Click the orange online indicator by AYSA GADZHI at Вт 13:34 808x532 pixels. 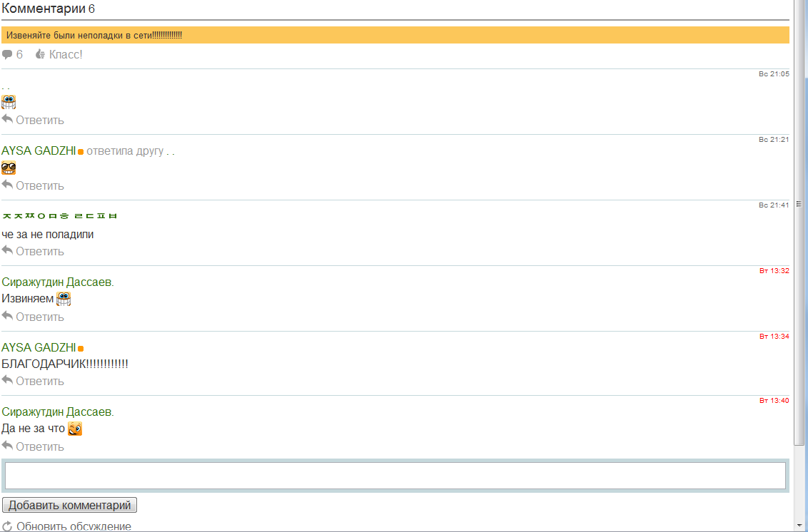tap(81, 349)
